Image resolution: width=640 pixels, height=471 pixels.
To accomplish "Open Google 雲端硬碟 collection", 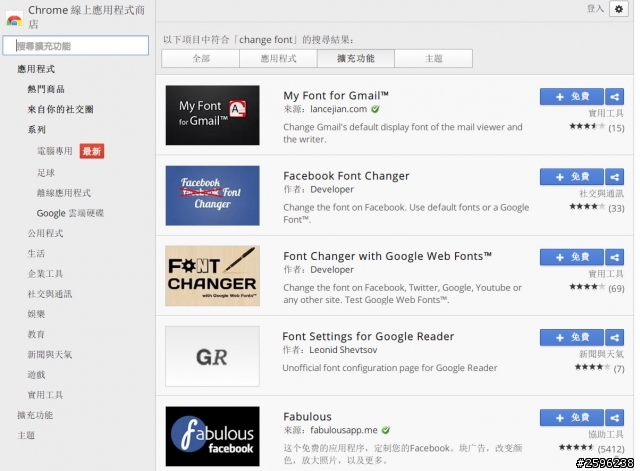I will tap(70, 213).
